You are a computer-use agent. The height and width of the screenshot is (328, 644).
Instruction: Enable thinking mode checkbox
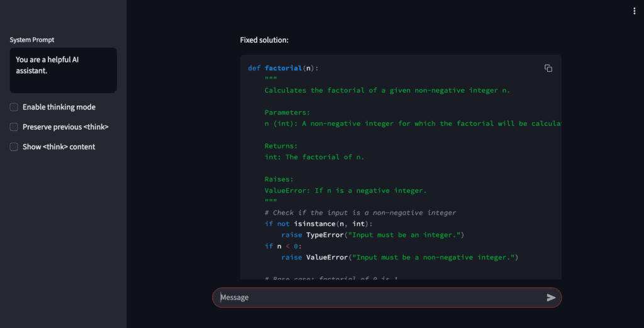14,107
